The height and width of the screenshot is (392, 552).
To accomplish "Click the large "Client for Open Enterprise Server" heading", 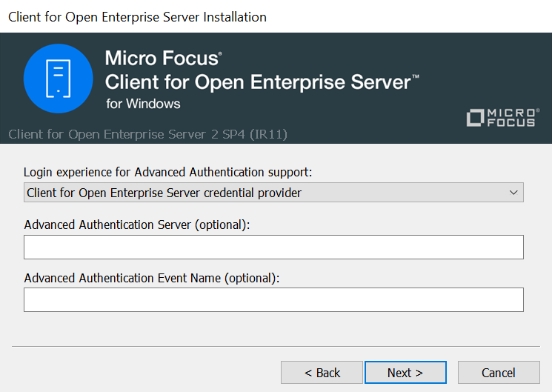I will click(x=258, y=82).
